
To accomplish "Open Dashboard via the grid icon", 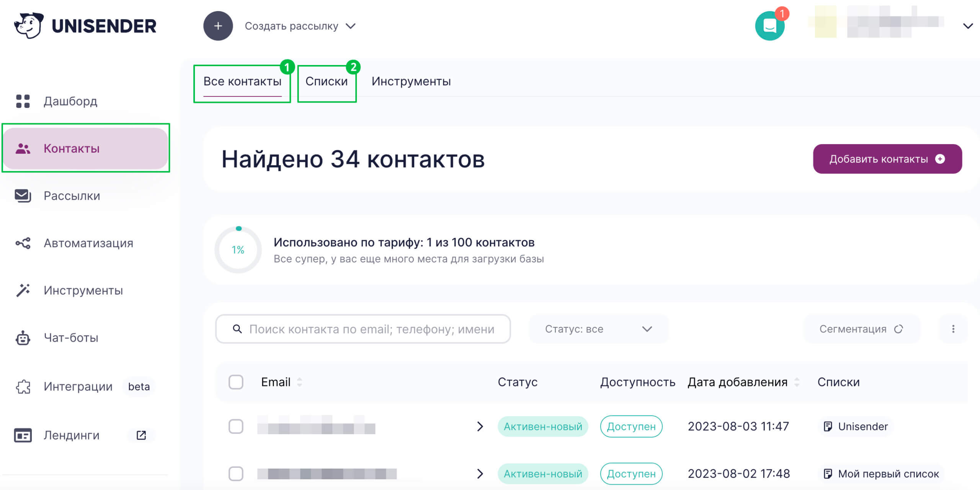I will click(23, 101).
